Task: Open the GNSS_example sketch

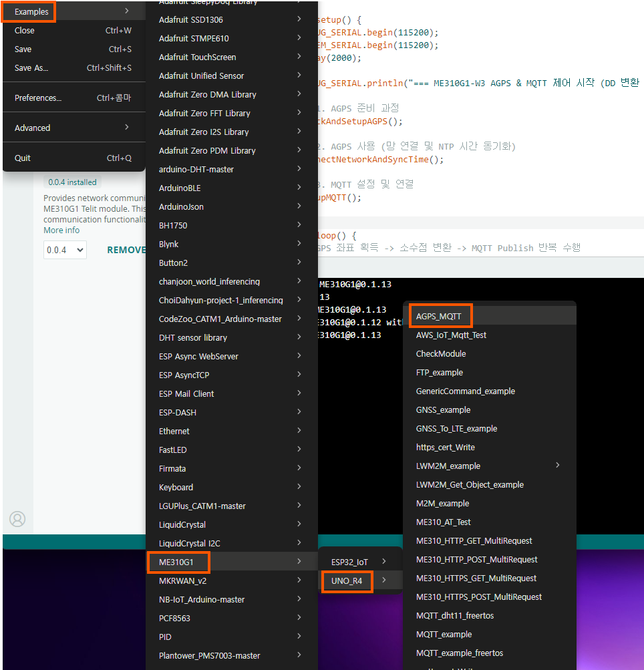Action: tap(490, 410)
